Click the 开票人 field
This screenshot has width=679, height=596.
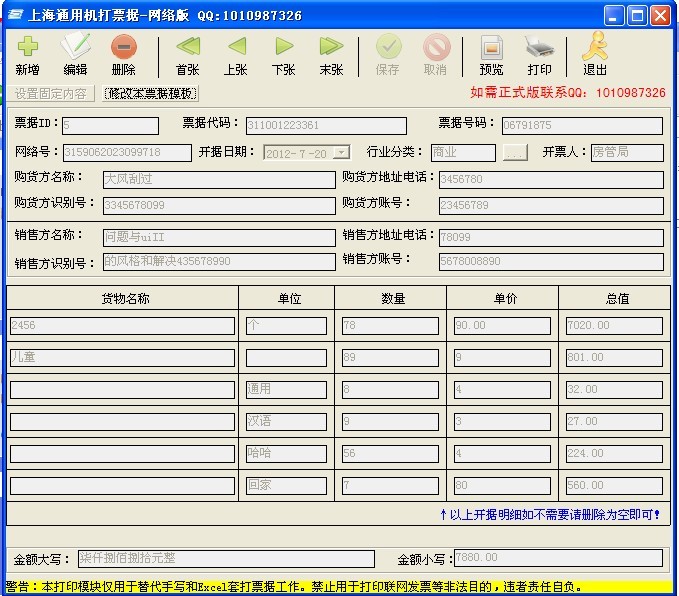pos(626,153)
